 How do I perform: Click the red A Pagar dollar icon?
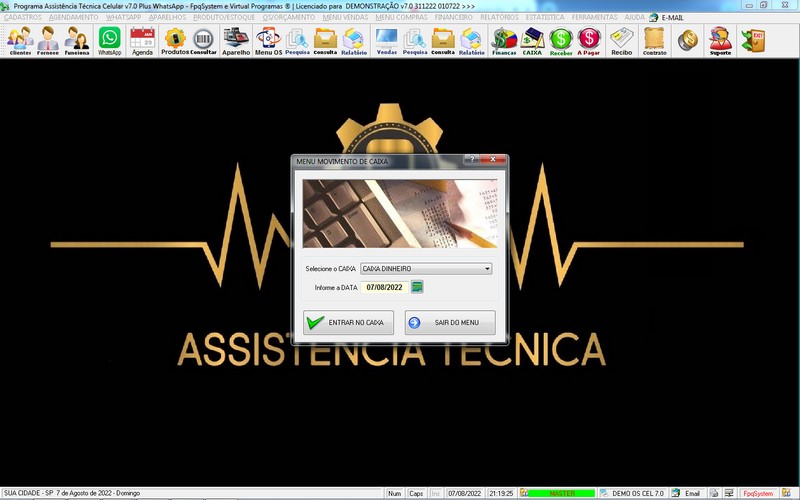tap(589, 41)
